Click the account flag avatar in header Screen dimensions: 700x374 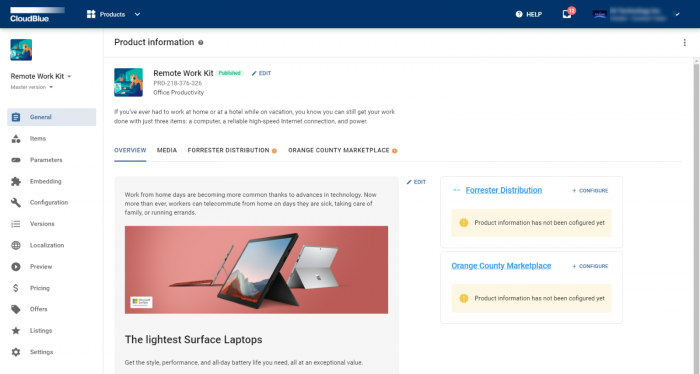pyautogui.click(x=600, y=14)
